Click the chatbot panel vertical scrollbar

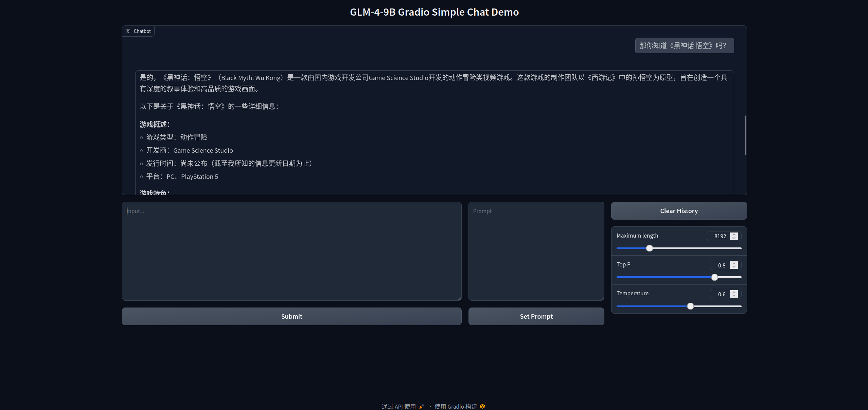(x=746, y=135)
